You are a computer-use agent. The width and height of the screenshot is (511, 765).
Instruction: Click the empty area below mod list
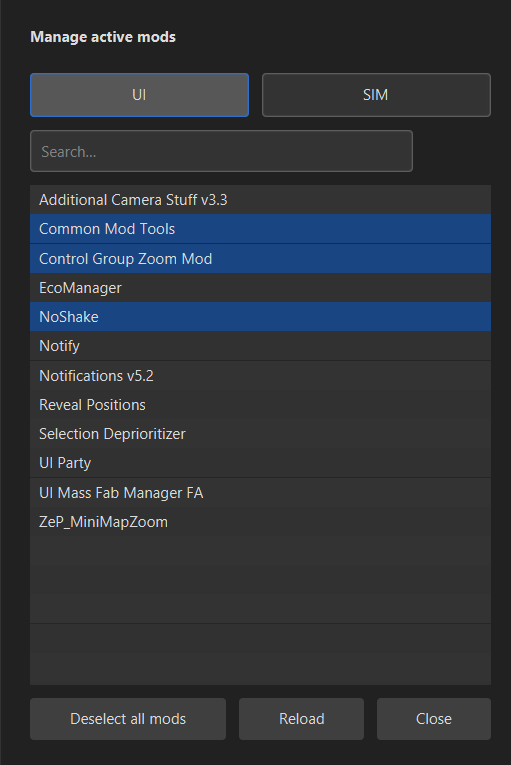(x=261, y=610)
